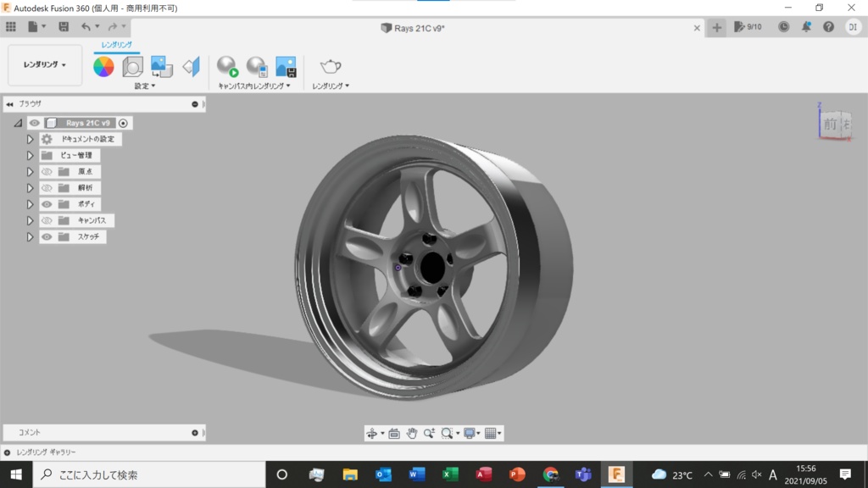Expand the 原点 folder

30,172
